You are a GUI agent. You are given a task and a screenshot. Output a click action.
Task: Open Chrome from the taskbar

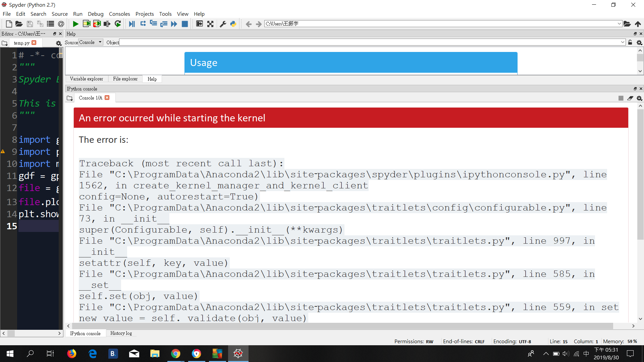tap(175, 354)
